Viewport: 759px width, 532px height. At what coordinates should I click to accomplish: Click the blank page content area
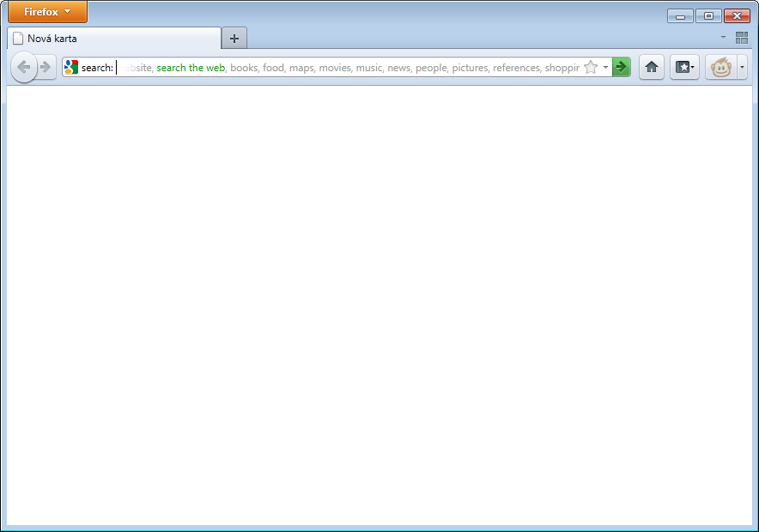[379, 300]
